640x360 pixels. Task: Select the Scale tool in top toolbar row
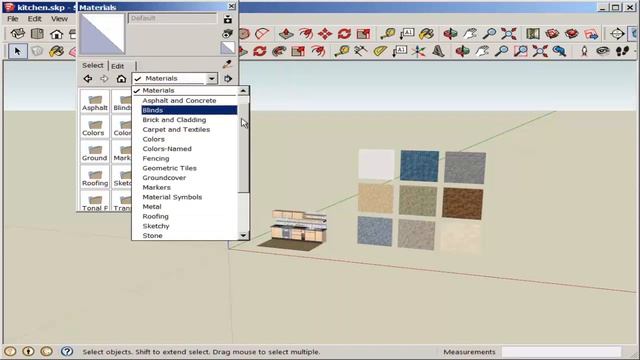(363, 33)
